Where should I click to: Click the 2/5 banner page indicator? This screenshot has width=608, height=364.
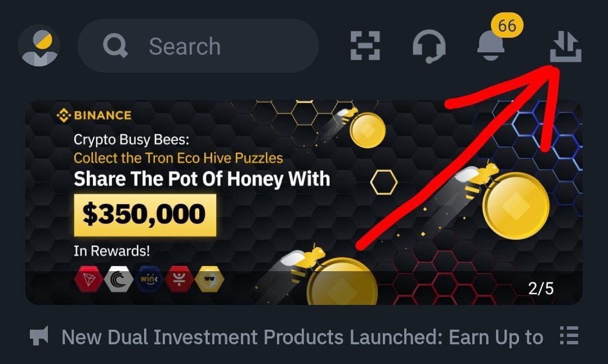540,289
